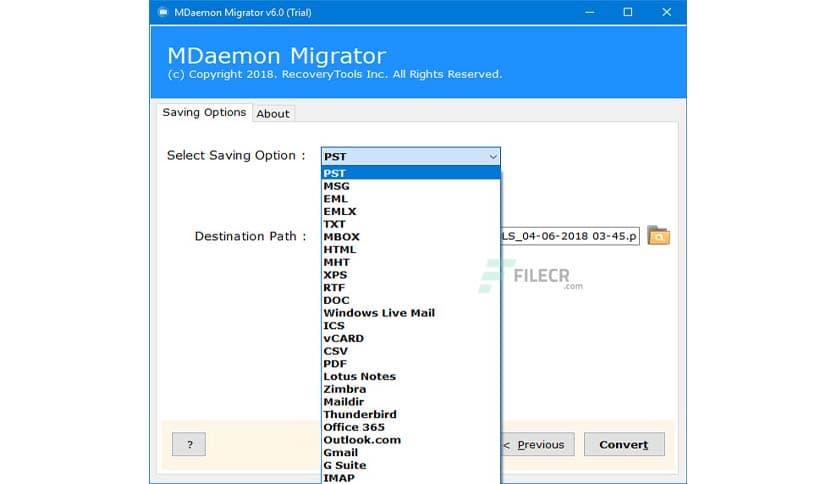
Task: Select Windows Live Mail option
Action: pos(411,313)
